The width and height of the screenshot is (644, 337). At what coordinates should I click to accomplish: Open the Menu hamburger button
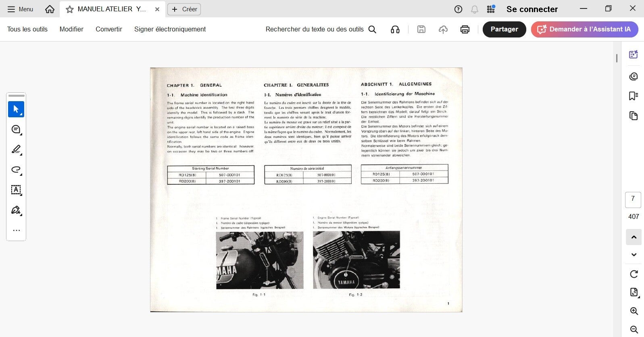tap(20, 9)
